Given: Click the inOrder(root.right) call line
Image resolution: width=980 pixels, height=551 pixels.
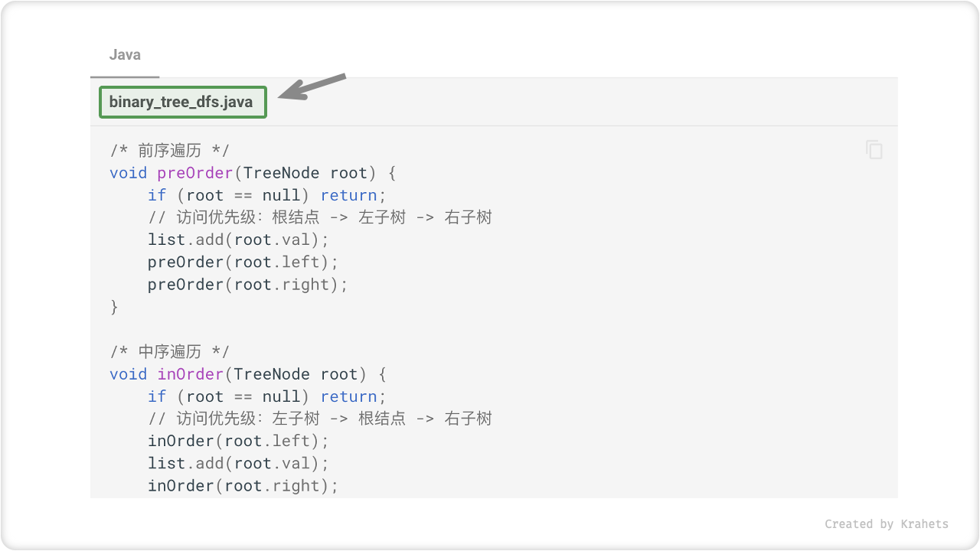Looking at the screenshot, I should click(x=243, y=486).
